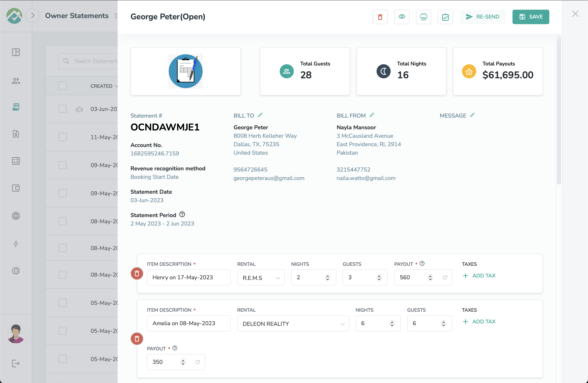
Task: Click the clipboard checkmark icon in header
Action: coord(445,17)
